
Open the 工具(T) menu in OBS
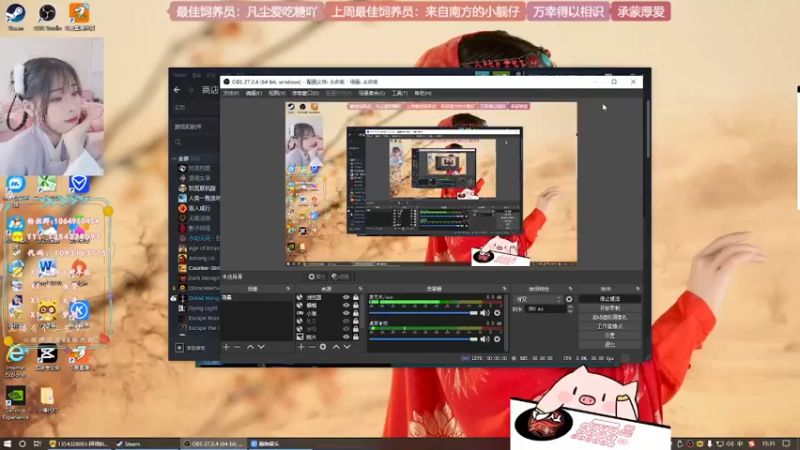click(x=399, y=93)
